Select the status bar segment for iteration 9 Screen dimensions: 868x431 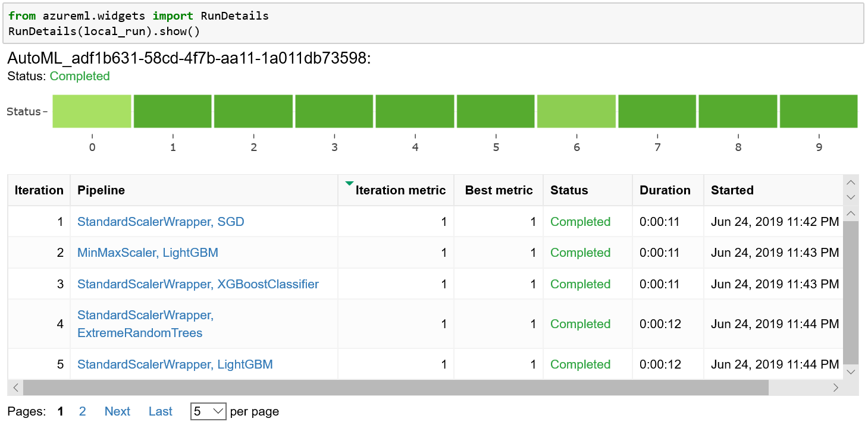(x=819, y=111)
